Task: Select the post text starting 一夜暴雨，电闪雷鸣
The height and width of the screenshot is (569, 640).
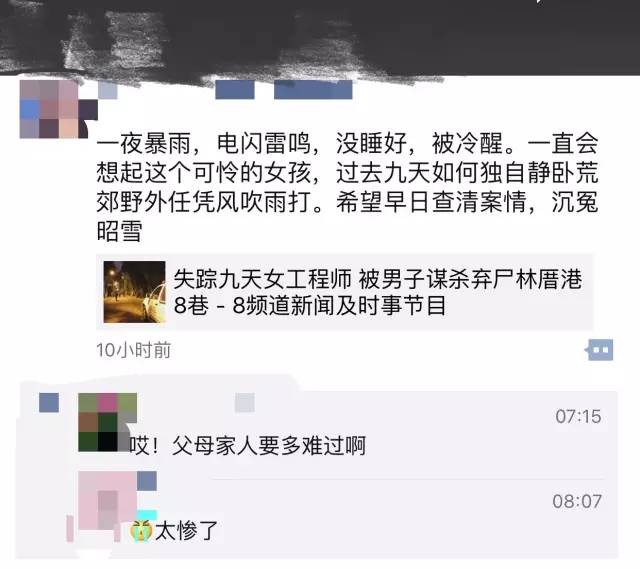Action: coord(347,187)
